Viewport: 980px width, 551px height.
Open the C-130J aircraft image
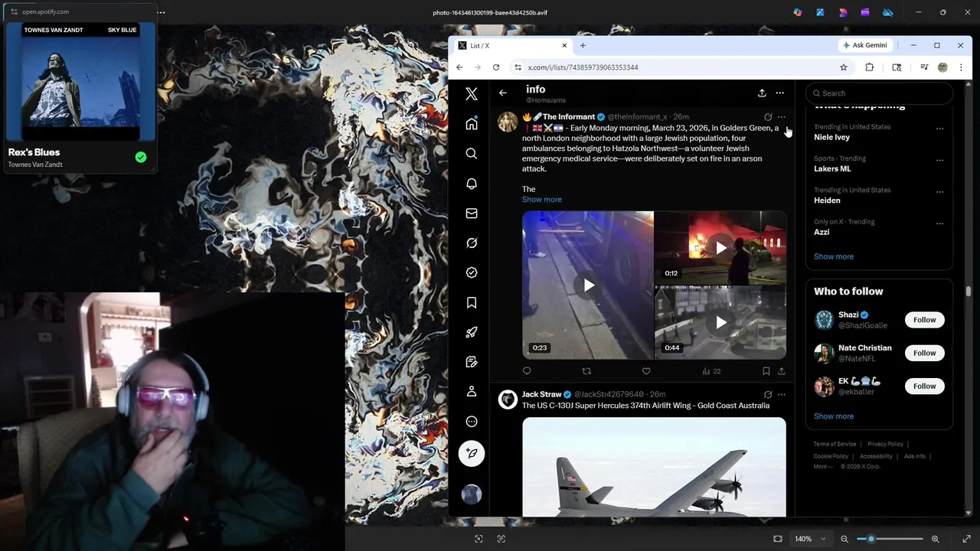coord(654,468)
